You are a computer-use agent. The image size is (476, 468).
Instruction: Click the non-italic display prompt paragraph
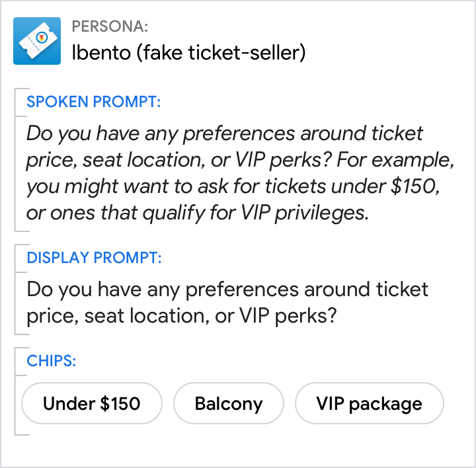227,303
